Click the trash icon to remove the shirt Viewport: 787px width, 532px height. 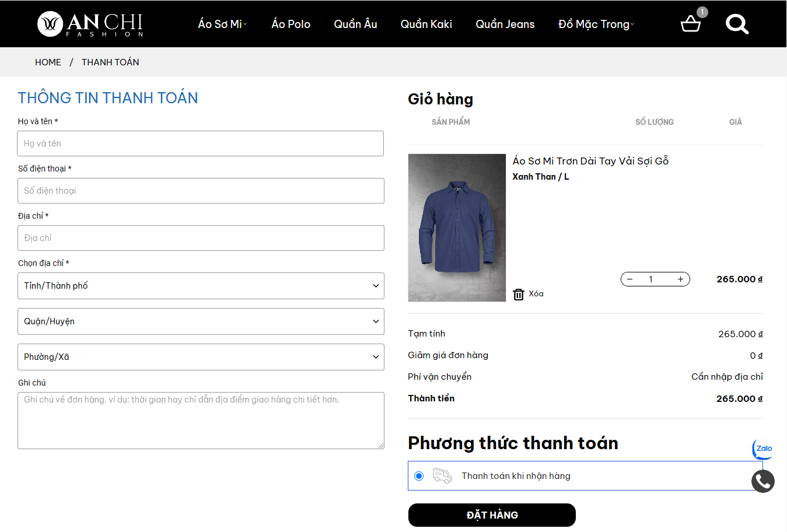518,293
